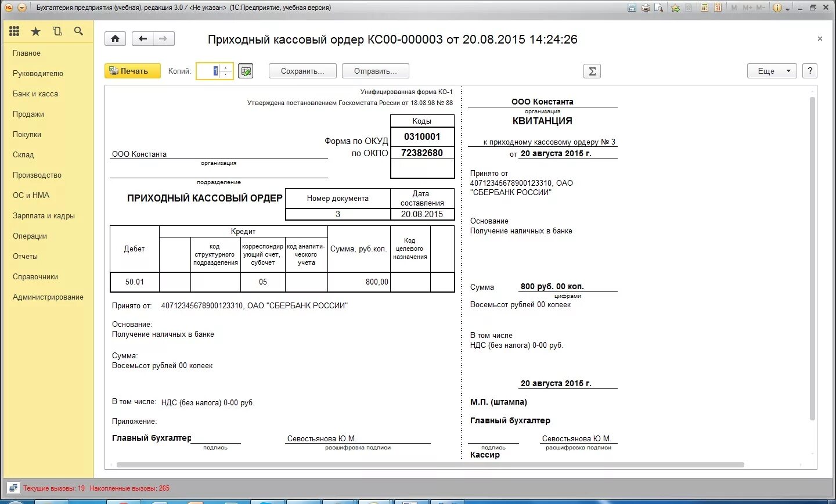
Task: Decrease copies count with down arrow
Action: pos(226,75)
